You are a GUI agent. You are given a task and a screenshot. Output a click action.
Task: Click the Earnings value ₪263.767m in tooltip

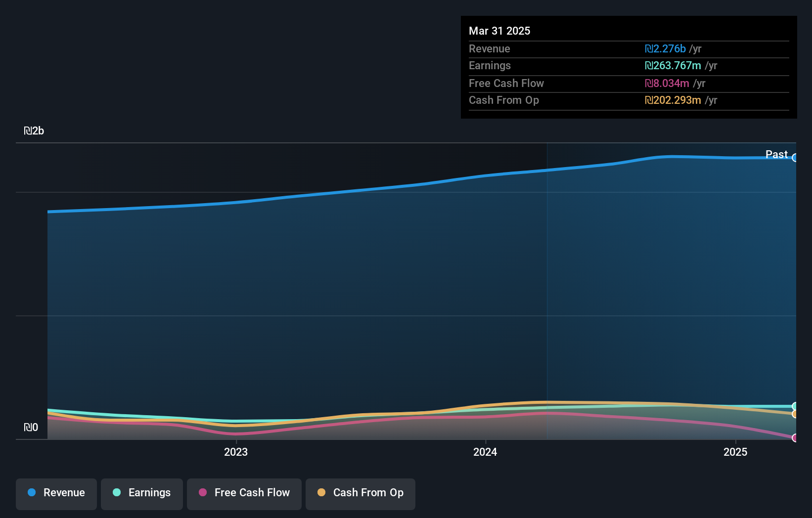coord(673,65)
